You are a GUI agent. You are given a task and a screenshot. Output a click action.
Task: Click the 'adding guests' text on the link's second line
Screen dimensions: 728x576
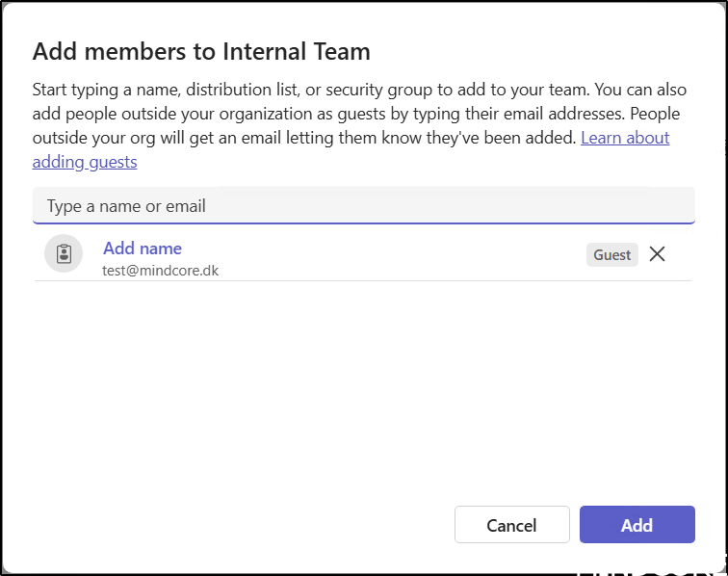pyautogui.click(x=85, y=162)
